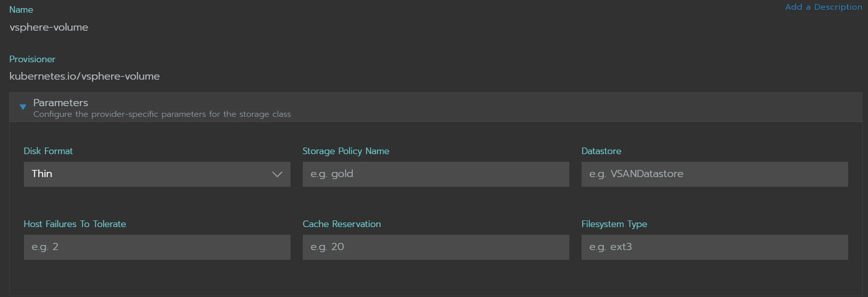Image resolution: width=868 pixels, height=297 pixels.
Task: Click the Host Failures To Tolerate field
Action: tap(157, 247)
